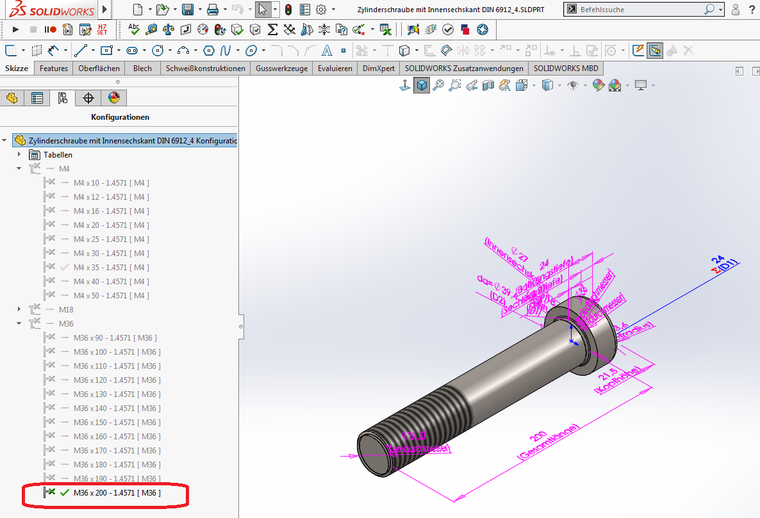Select the Polygon sketch tool

pyautogui.click(x=209, y=50)
